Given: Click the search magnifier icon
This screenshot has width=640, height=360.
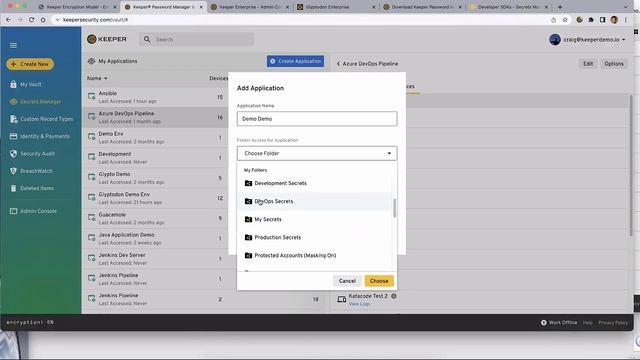Looking at the screenshot, I should [147, 39].
